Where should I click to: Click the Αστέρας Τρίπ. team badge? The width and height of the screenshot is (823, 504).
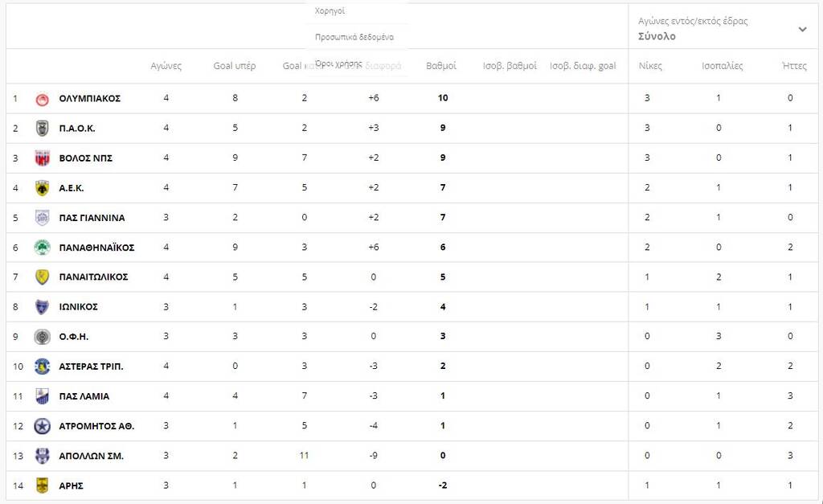[43, 367]
